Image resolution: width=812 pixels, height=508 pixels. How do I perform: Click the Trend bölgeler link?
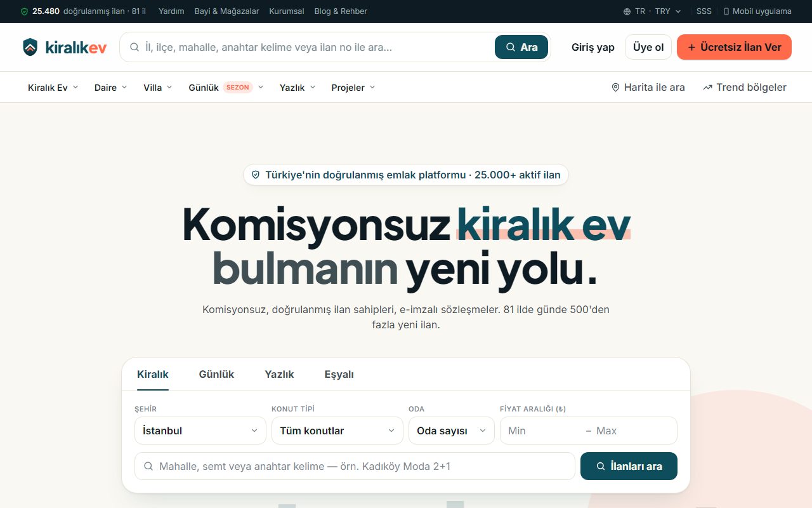[x=745, y=88]
